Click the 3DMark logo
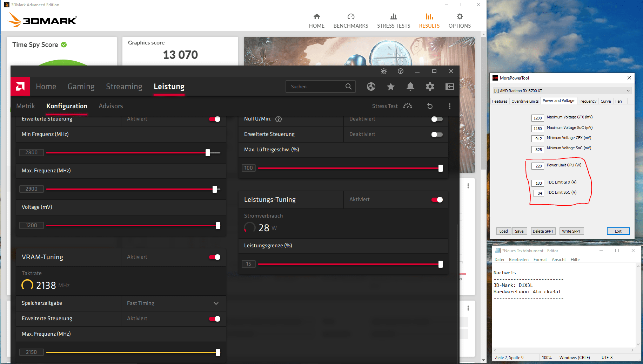Screen dimensions: 643x364 [42, 20]
